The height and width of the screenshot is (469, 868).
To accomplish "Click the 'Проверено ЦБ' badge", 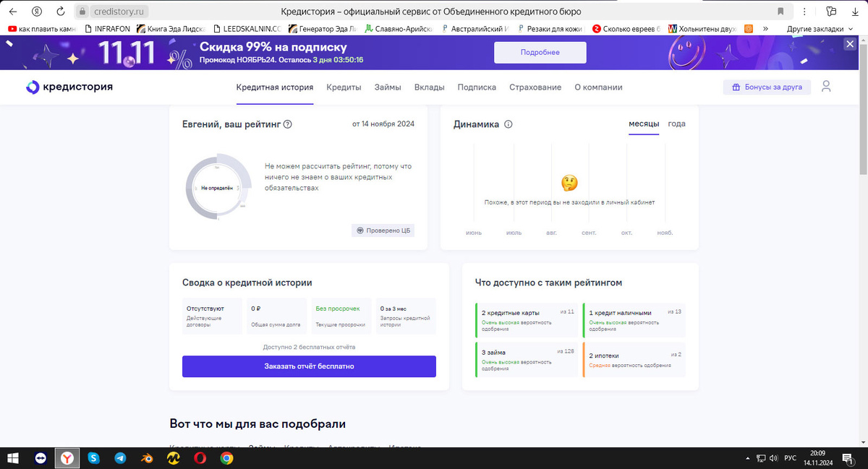I will [x=383, y=231].
